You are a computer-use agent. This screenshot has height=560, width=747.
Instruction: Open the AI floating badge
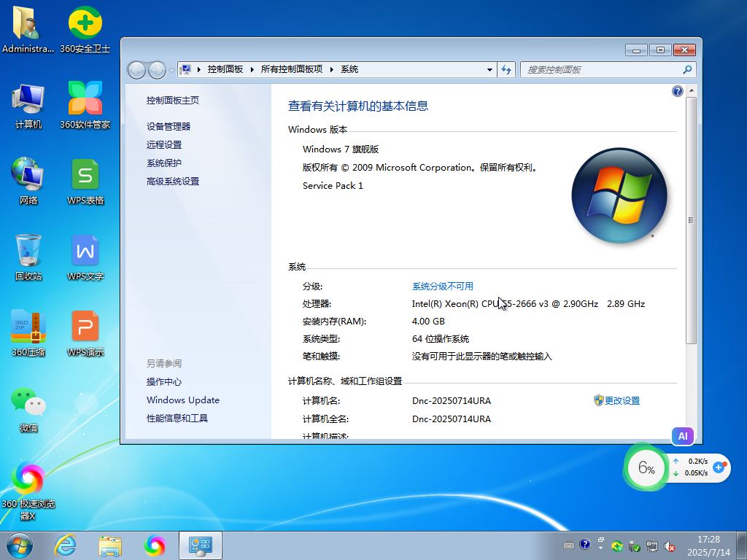pyautogui.click(x=683, y=436)
